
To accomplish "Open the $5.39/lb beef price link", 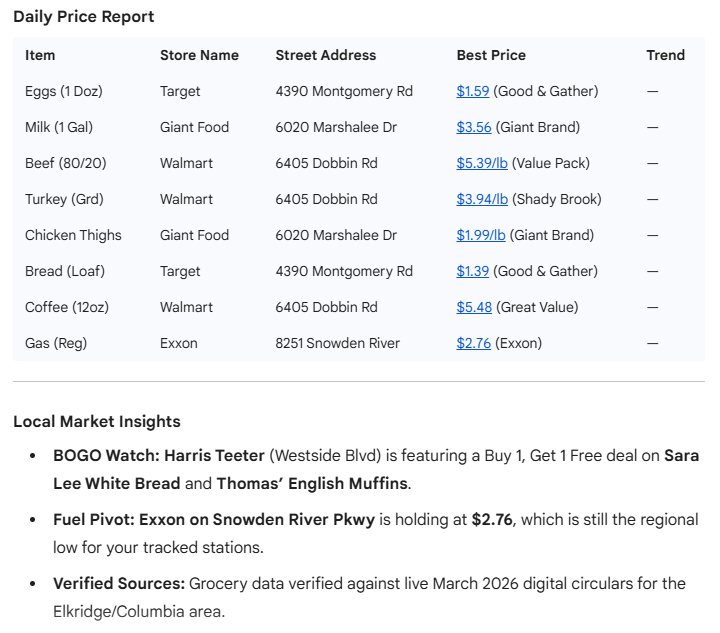I will 482,163.
